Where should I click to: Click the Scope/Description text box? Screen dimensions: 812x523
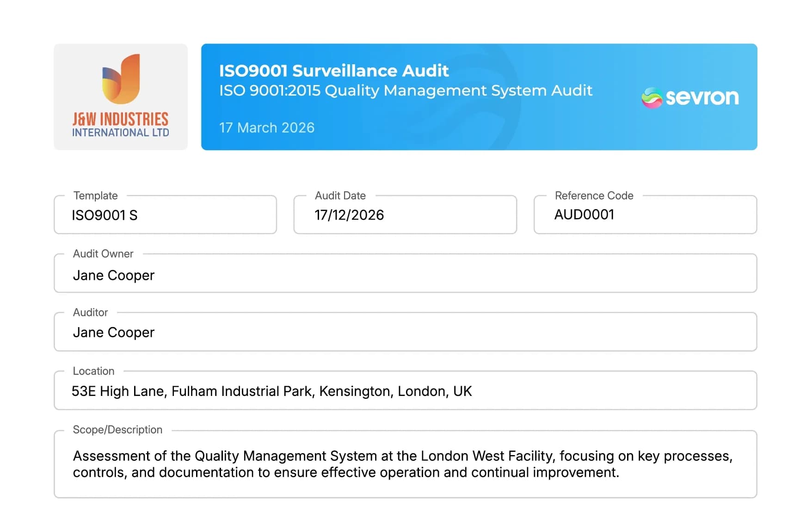click(x=405, y=464)
